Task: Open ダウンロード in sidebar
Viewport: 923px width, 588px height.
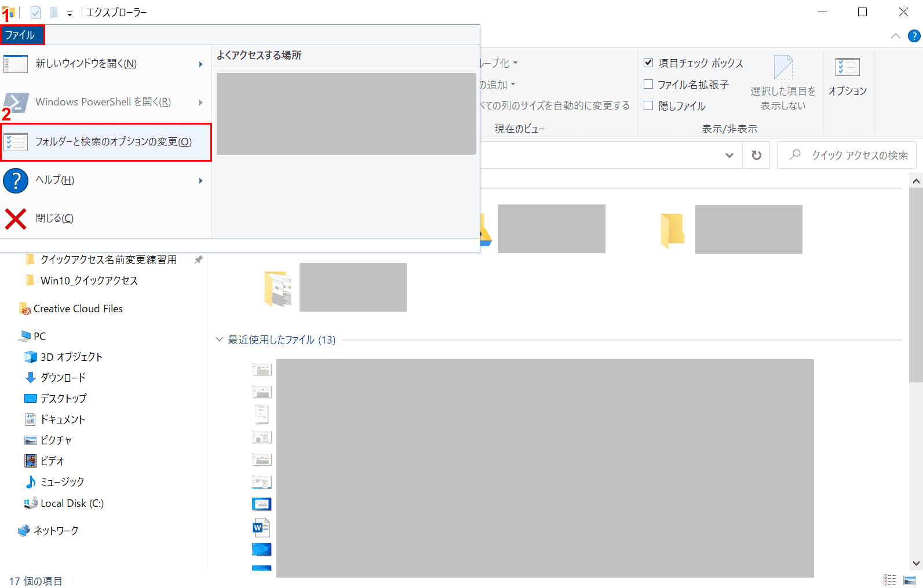Action: pos(63,378)
